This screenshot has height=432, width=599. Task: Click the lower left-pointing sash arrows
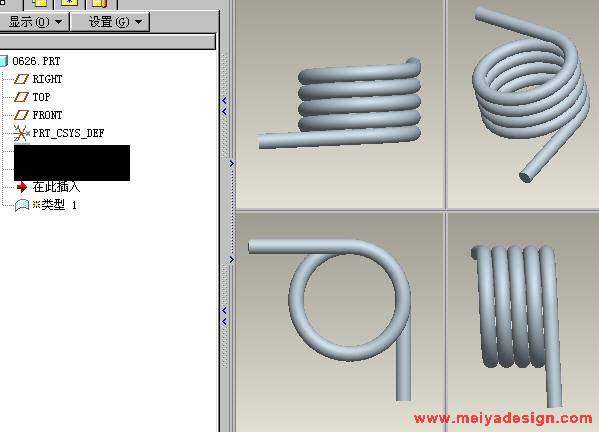pyautogui.click(x=224, y=316)
